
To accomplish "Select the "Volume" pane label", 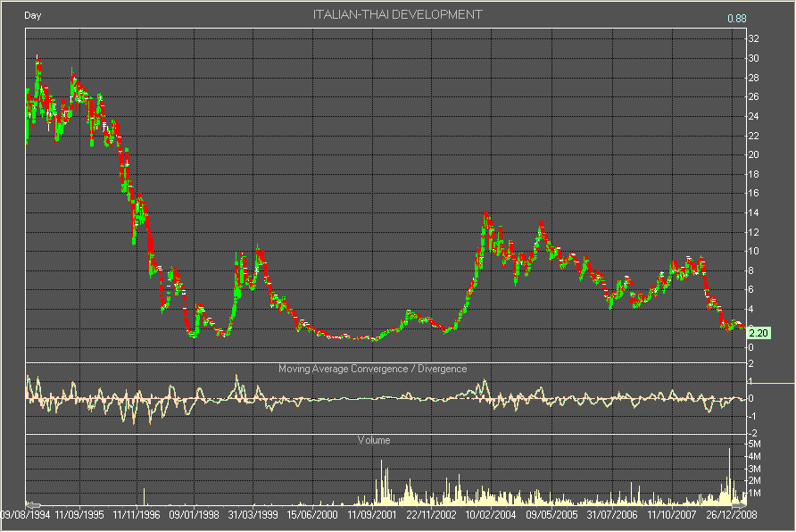I will [374, 440].
